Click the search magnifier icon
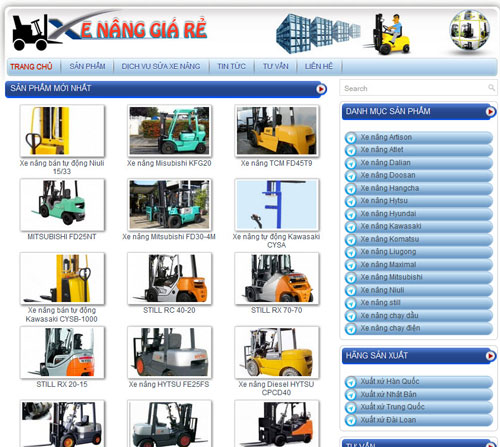This screenshot has height=447, width=500. tap(491, 88)
